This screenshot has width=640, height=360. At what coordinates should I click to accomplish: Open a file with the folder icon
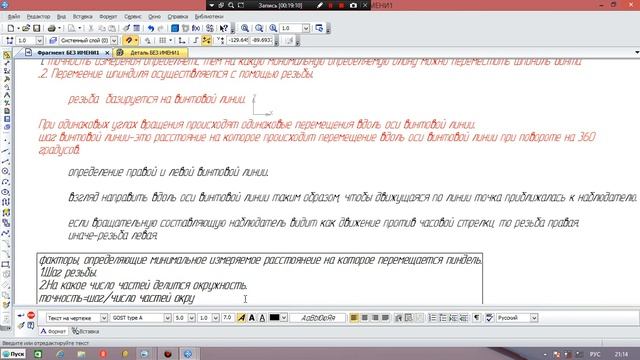(26, 28)
